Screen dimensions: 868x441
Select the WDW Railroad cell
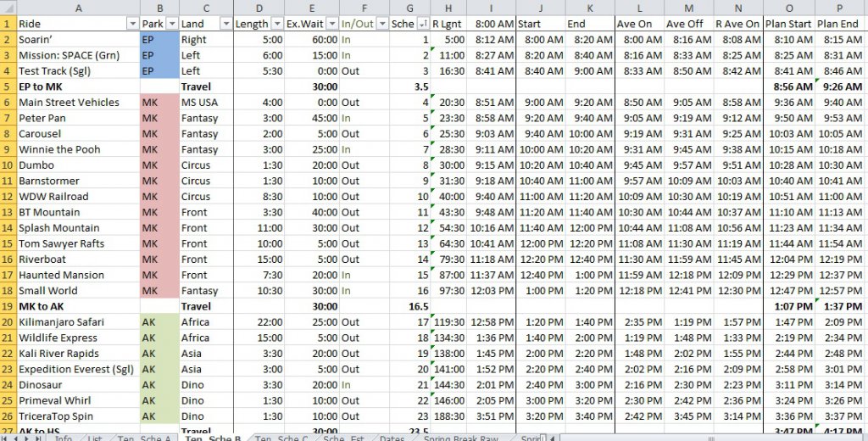click(x=78, y=196)
